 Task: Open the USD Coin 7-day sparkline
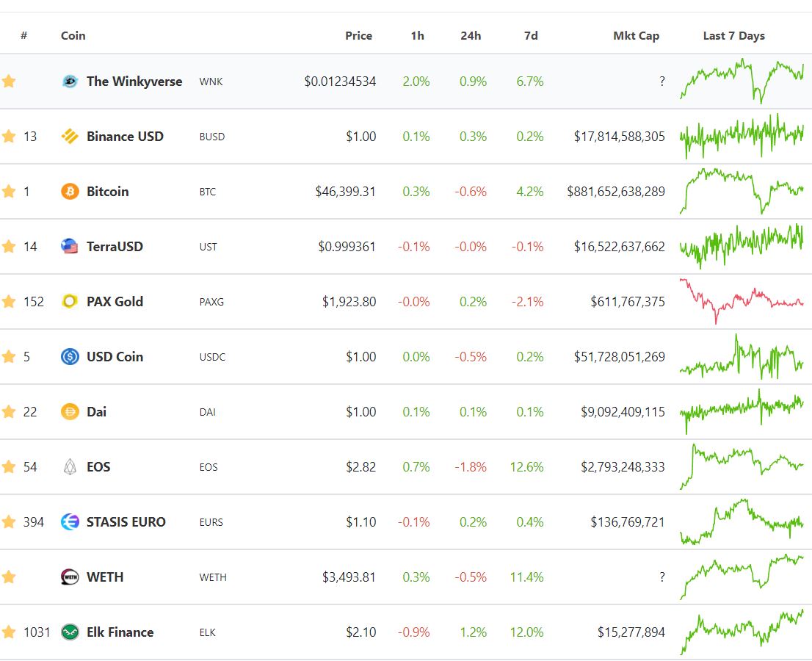tap(742, 357)
